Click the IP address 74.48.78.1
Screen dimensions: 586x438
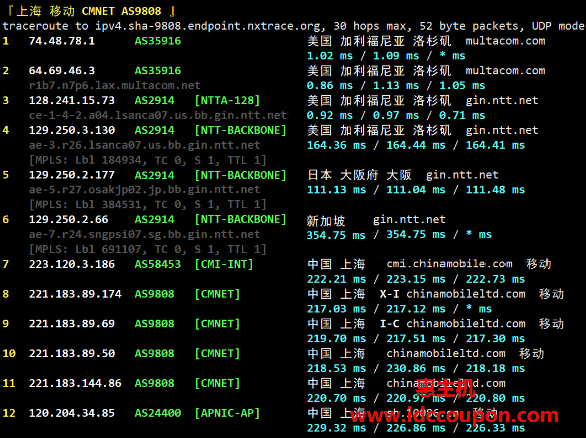coord(62,41)
